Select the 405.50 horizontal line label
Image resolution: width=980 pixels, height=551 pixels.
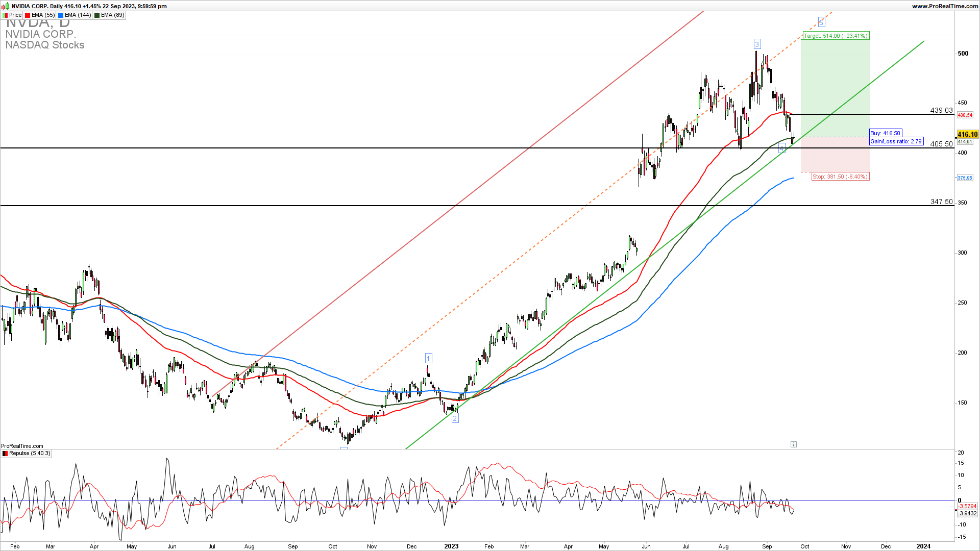click(x=941, y=144)
